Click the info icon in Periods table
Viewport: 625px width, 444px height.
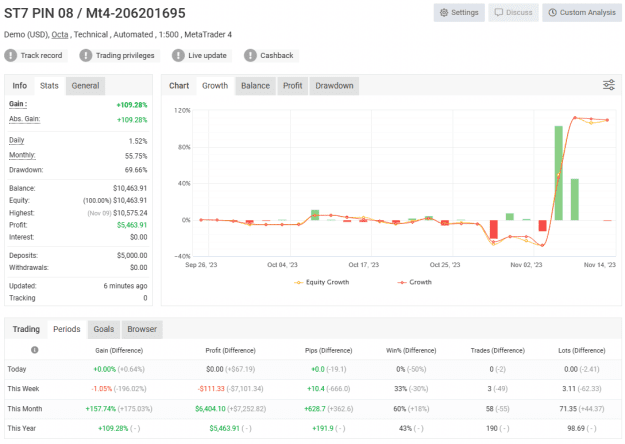click(x=35, y=350)
